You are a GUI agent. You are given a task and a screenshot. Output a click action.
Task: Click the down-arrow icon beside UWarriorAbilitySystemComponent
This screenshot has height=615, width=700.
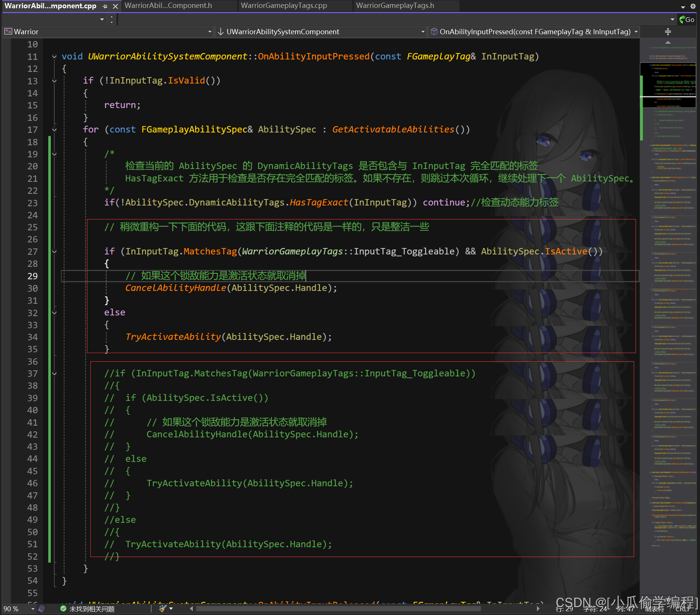(221, 32)
